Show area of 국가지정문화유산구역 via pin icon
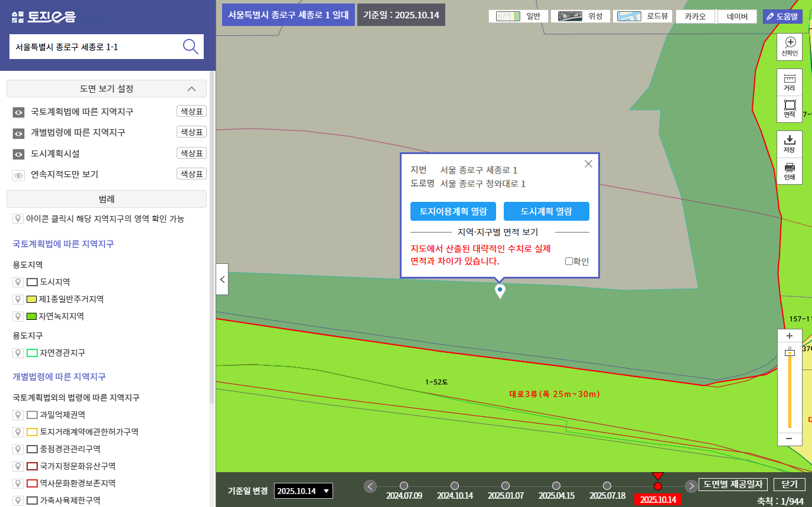 tap(18, 466)
